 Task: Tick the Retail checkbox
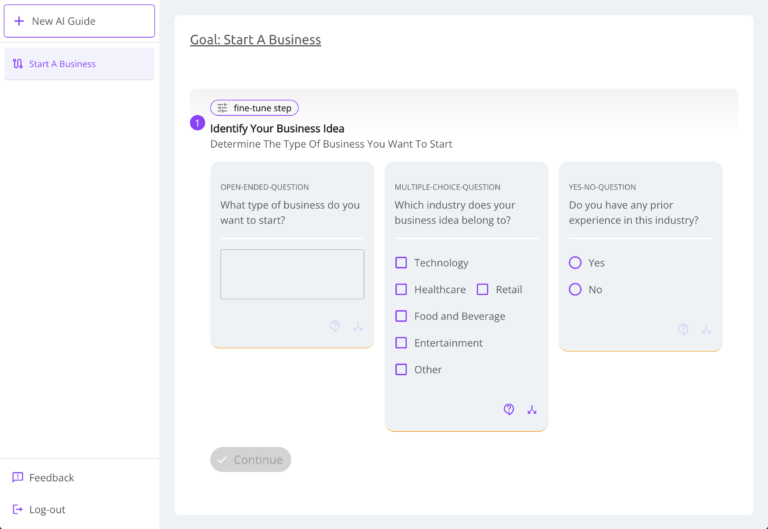482,290
